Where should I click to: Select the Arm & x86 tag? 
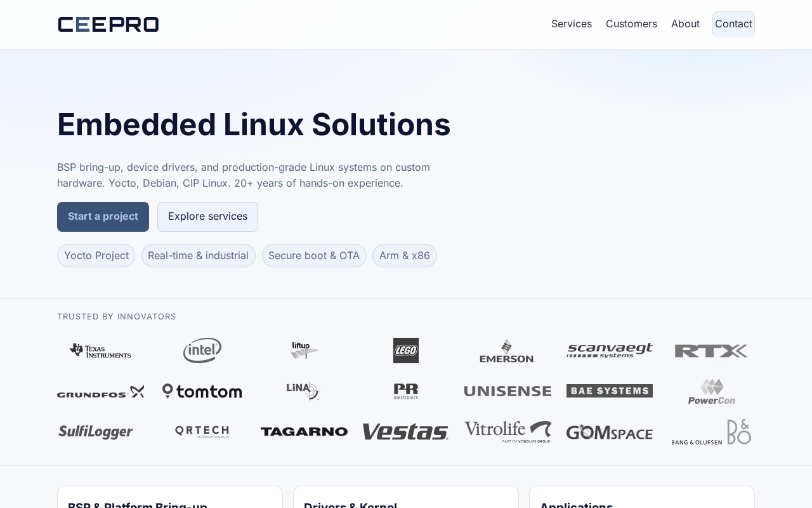(x=405, y=256)
